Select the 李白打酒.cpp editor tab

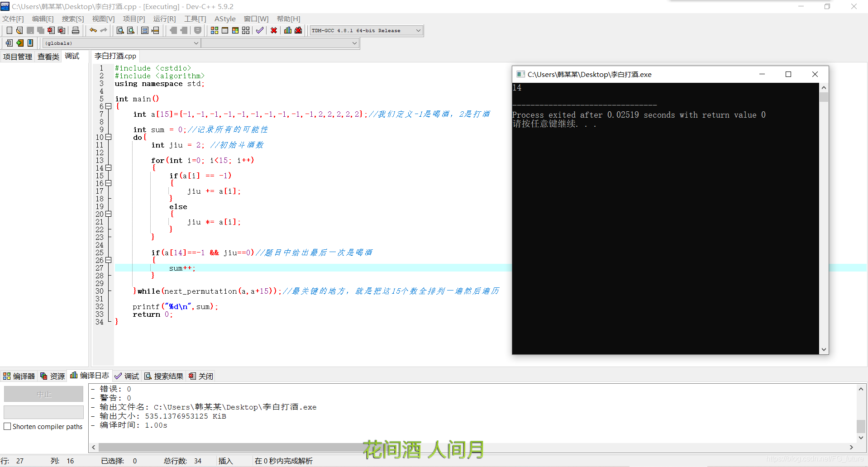(115, 56)
